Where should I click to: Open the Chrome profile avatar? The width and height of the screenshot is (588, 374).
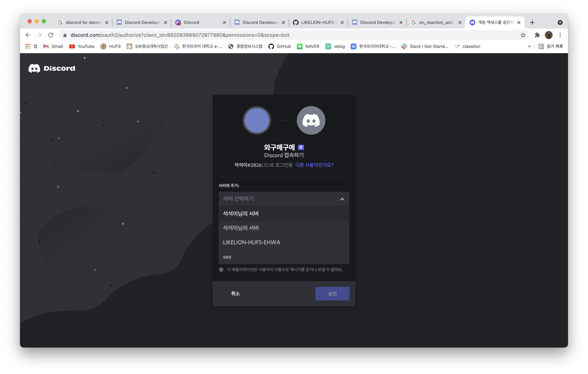click(549, 35)
